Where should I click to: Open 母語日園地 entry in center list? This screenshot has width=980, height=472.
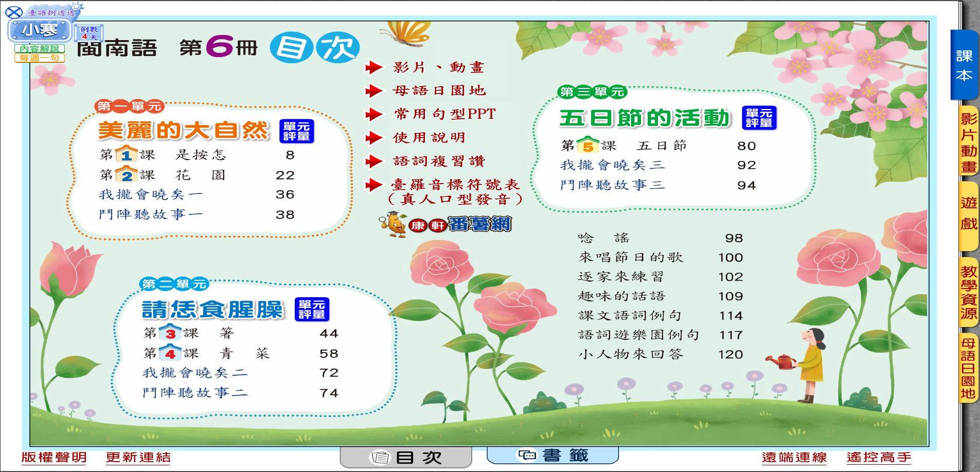(439, 90)
